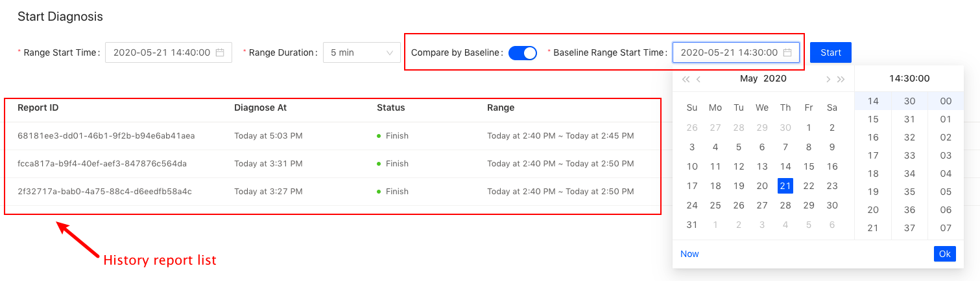Viewport: 980px width, 281px height.
Task: Open the year selector labeled 2020
Action: 775,78
